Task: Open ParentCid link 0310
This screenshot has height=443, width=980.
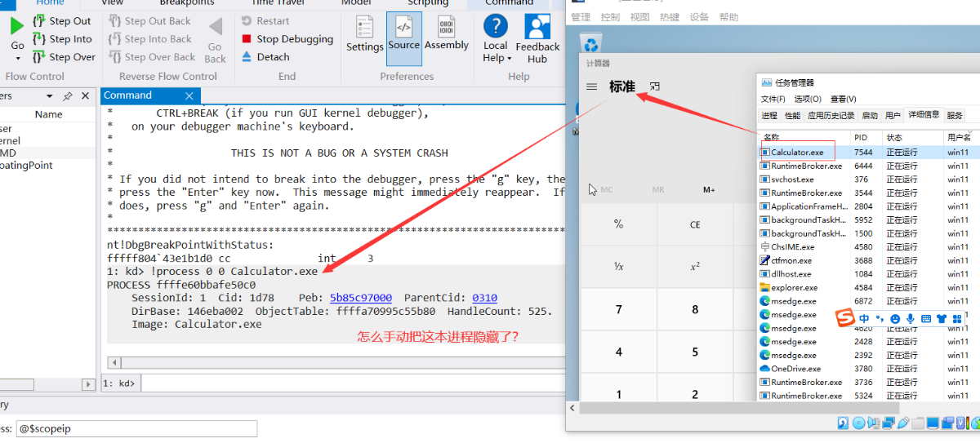Action: [x=485, y=298]
